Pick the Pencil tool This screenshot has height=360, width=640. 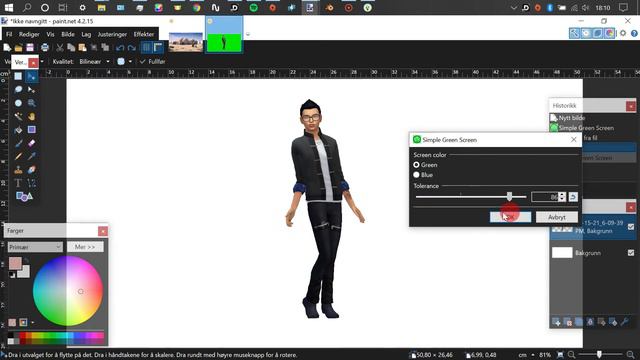[x=18, y=156]
